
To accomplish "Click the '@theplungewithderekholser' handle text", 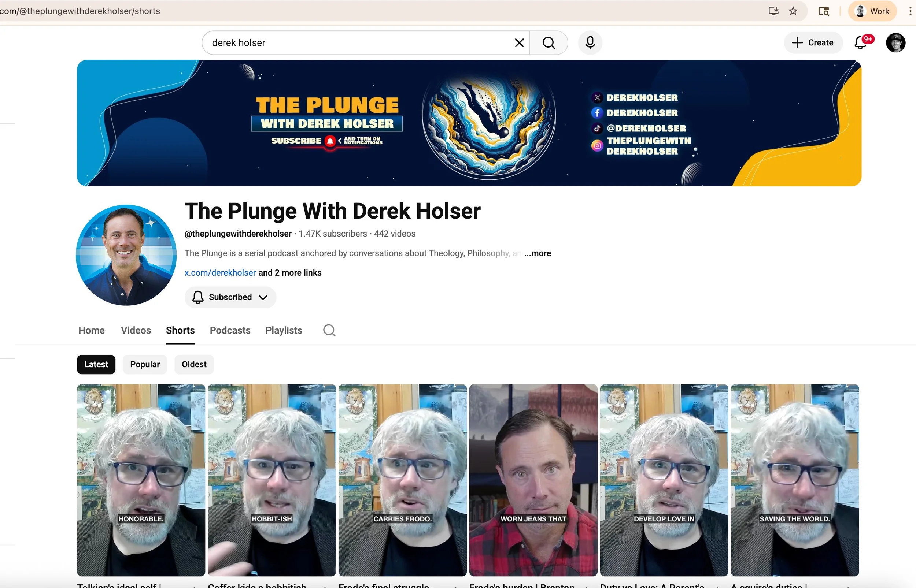I will (x=238, y=234).
